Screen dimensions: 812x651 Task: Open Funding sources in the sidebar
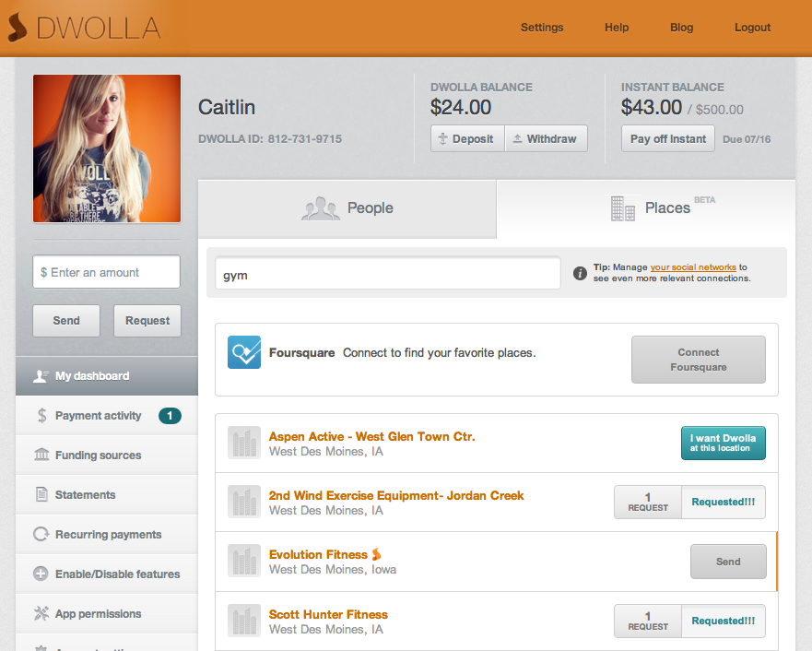coord(107,455)
